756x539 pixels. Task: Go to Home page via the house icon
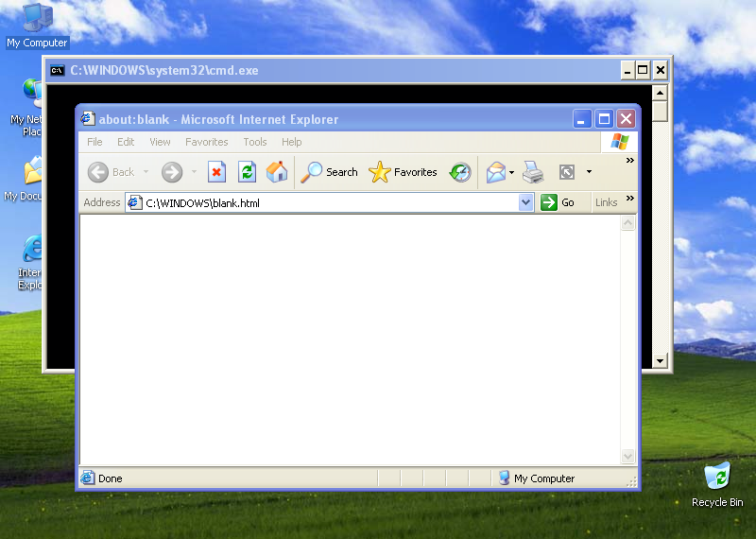point(277,172)
